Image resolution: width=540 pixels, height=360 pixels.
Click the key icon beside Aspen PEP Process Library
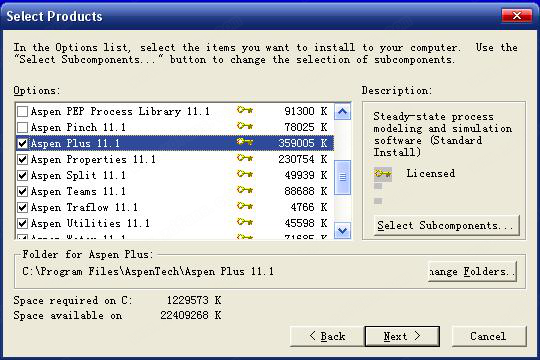click(245, 111)
